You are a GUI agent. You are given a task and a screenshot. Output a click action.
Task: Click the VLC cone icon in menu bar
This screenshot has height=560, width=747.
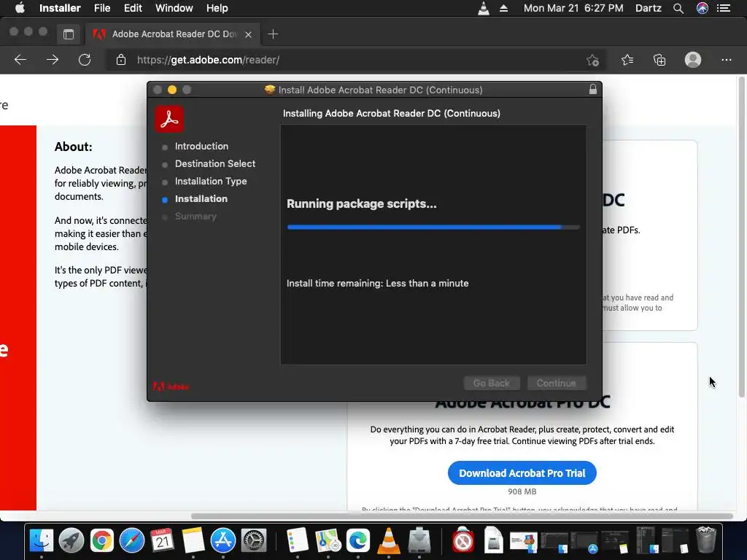484,8
